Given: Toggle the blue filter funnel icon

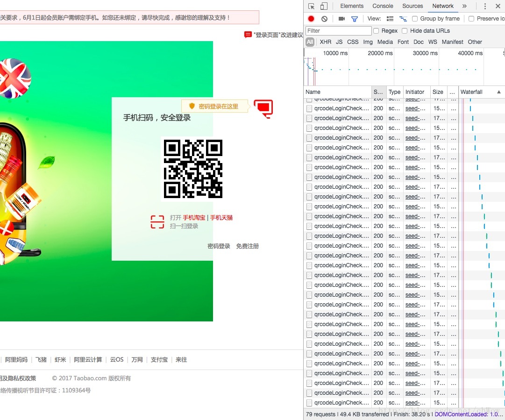Looking at the screenshot, I should (x=355, y=19).
